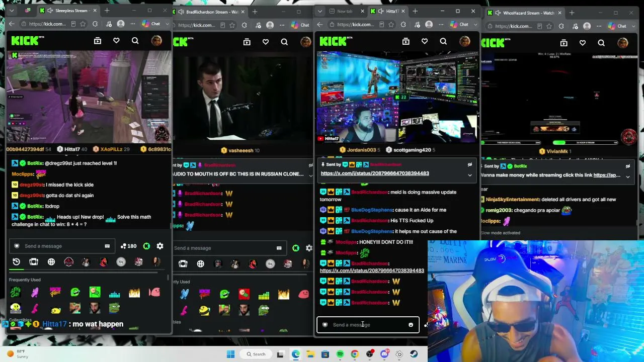The height and width of the screenshot is (362, 644).
Task: Open browser extensions icon in Hitta17 window
Action: tap(404, 24)
